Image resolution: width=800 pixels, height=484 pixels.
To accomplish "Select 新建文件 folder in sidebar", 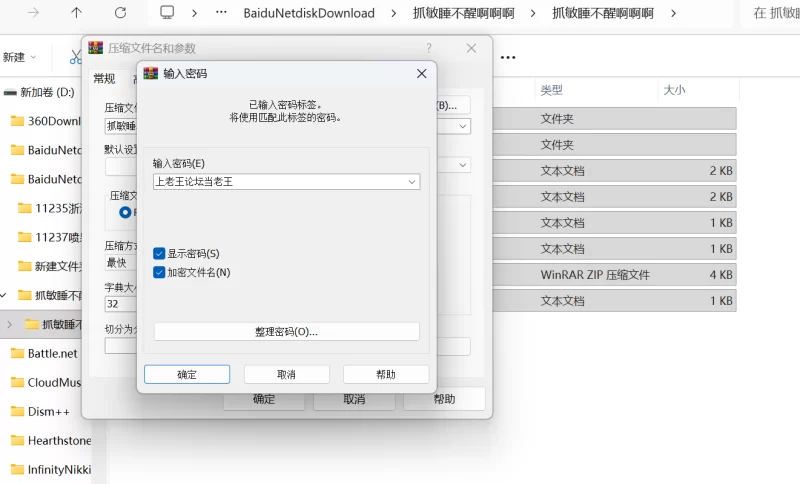I will click(x=49, y=266).
